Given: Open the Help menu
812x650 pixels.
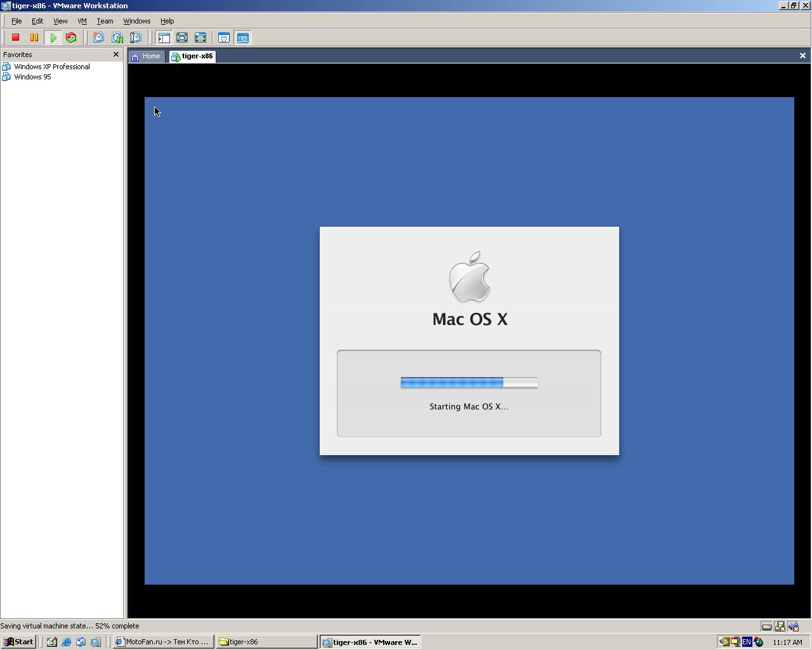Looking at the screenshot, I should [167, 21].
